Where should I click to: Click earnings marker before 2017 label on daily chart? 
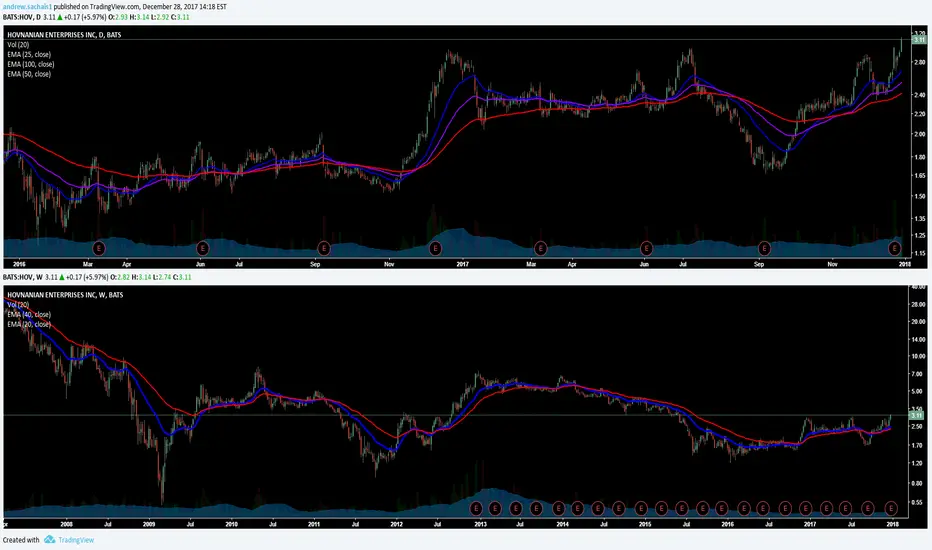pyautogui.click(x=435, y=248)
